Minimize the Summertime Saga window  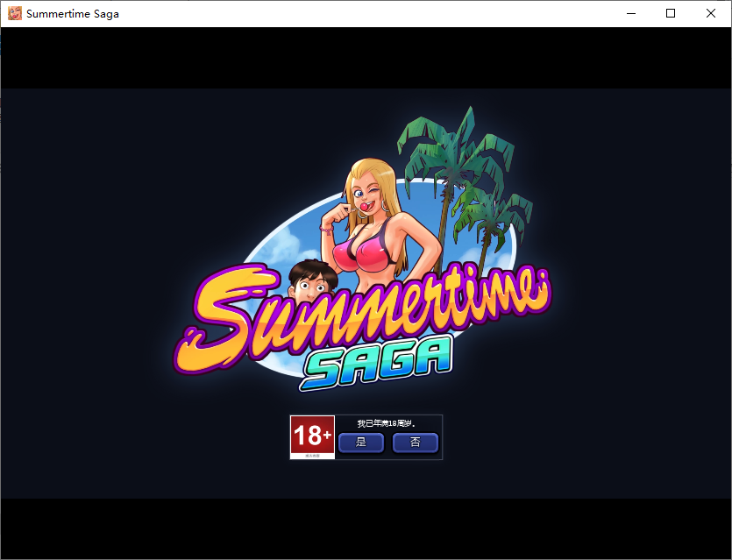pyautogui.click(x=631, y=13)
